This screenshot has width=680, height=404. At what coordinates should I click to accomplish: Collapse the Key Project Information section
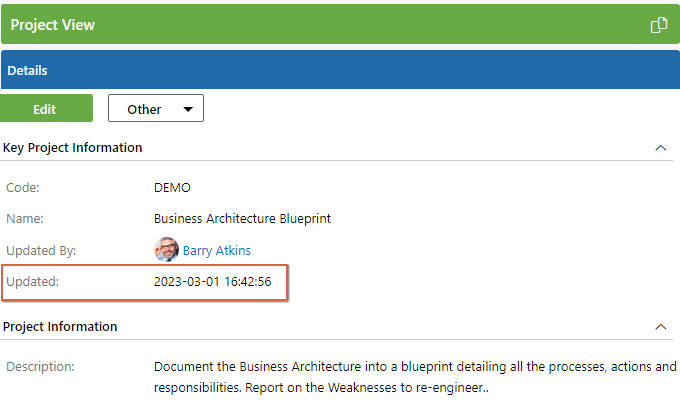coord(660,148)
